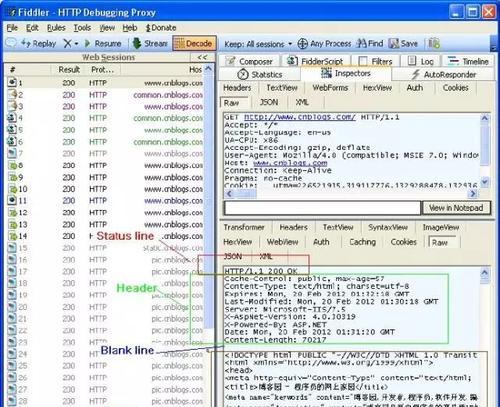Open the Statistics tab
This screenshot has height=407, width=500.
tap(260, 74)
